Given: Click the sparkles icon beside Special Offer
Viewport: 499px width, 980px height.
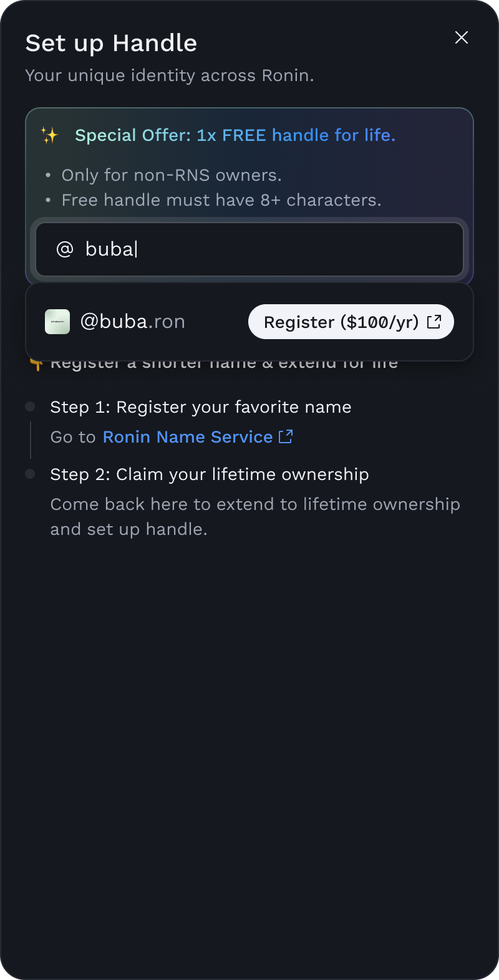Looking at the screenshot, I should click(x=51, y=135).
